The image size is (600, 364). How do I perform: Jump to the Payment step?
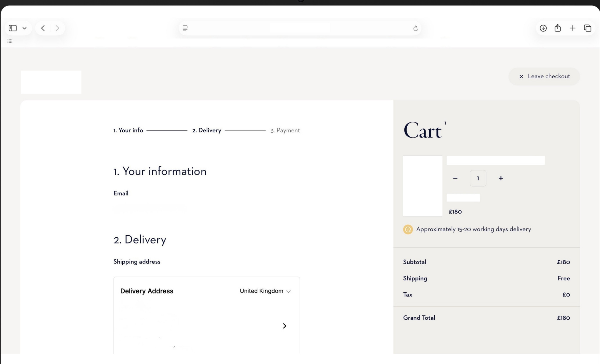point(285,130)
